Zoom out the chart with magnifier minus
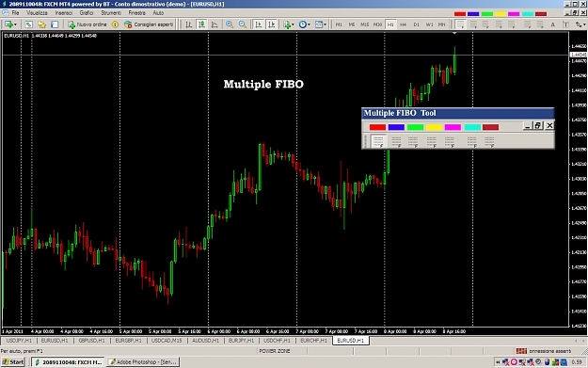The width and height of the screenshot is (588, 368). point(243,24)
